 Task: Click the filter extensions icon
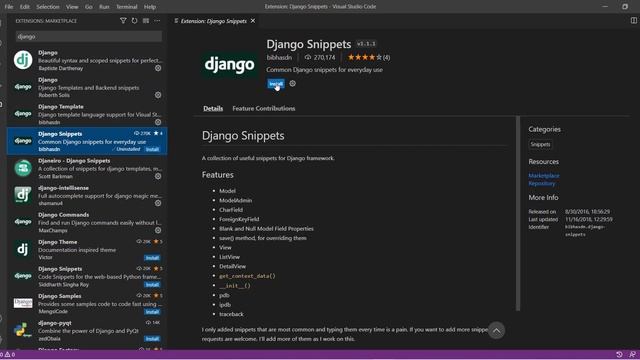click(x=123, y=21)
